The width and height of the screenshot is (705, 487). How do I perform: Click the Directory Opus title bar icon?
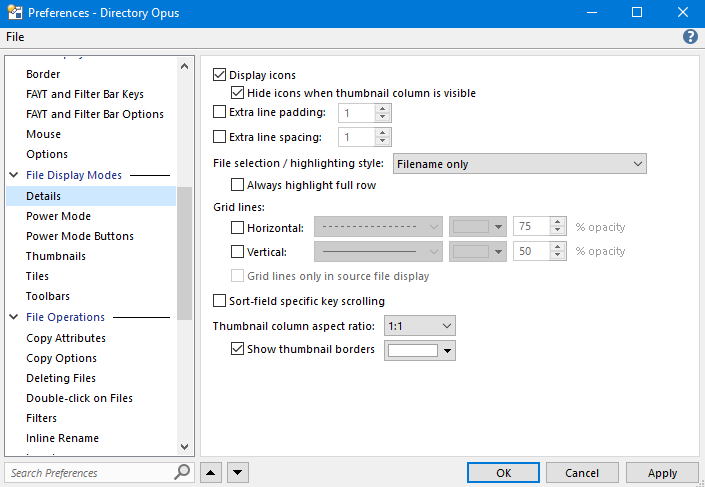15,13
